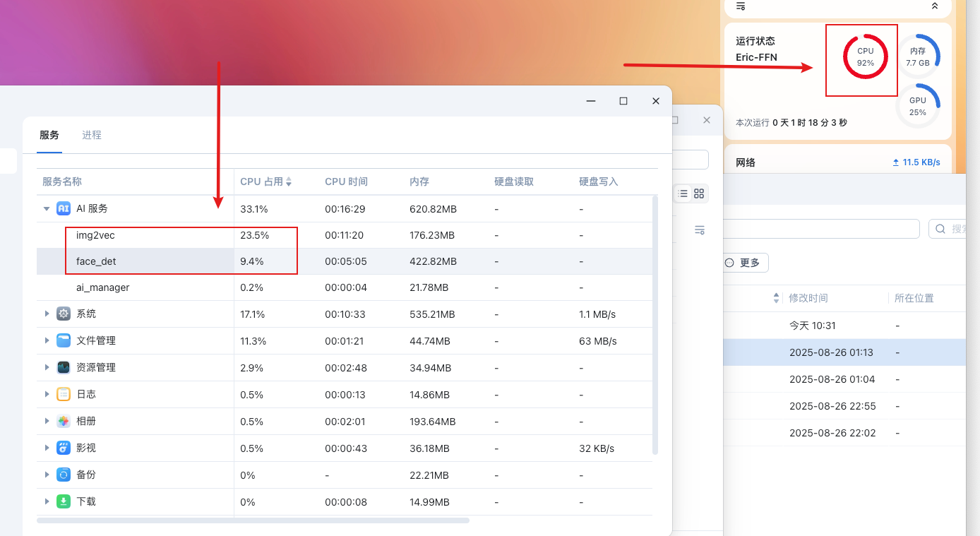Collapse the AI 服务 group

pos(47,208)
